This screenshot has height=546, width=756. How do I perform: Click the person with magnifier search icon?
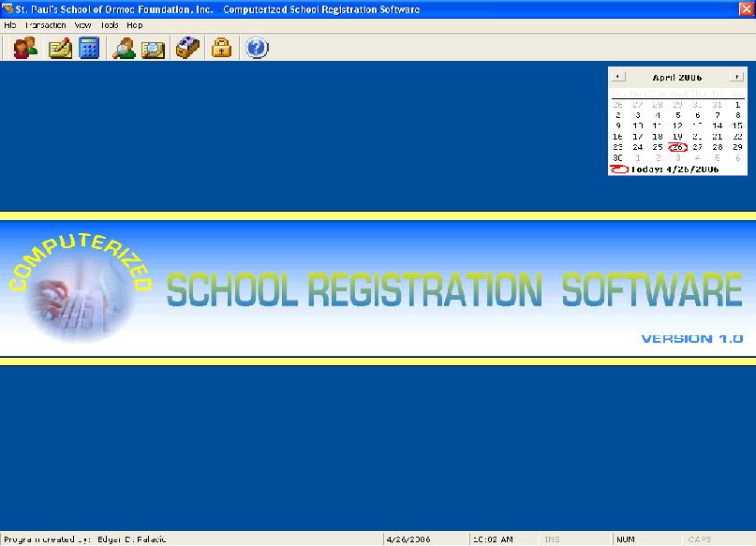coord(124,48)
